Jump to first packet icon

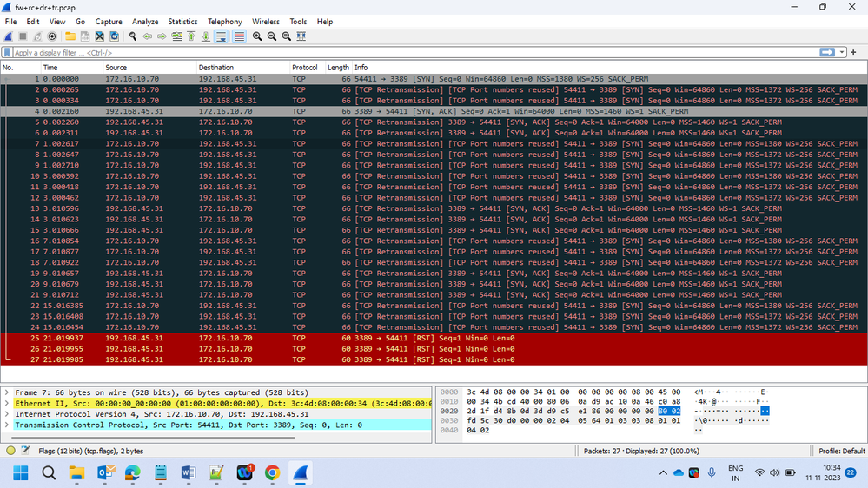click(191, 36)
